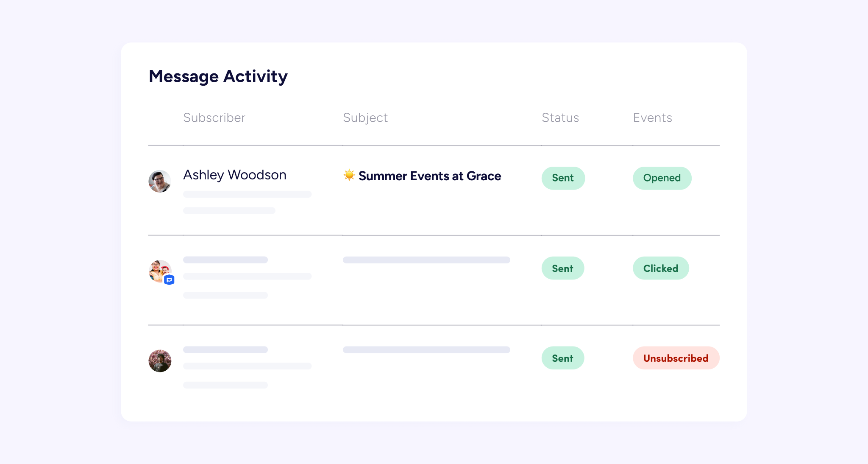
Task: Click the third row's subject placeholder bar
Action: pyautogui.click(x=426, y=350)
